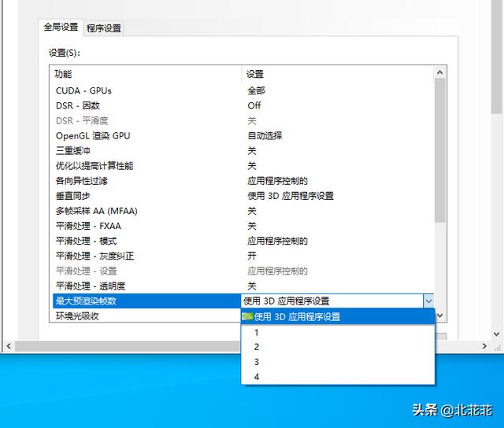Select the CUDA - GPUs row
The width and height of the screenshot is (504, 428).
click(x=243, y=90)
